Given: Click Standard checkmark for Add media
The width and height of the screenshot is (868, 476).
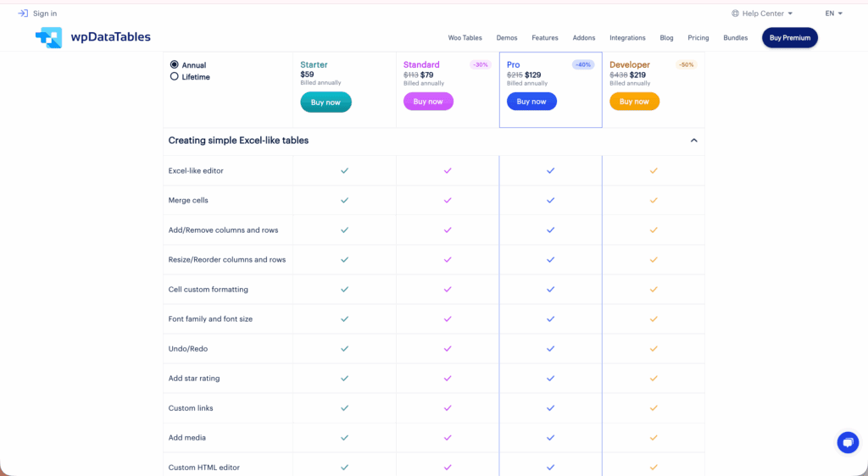Looking at the screenshot, I should click(x=448, y=437).
